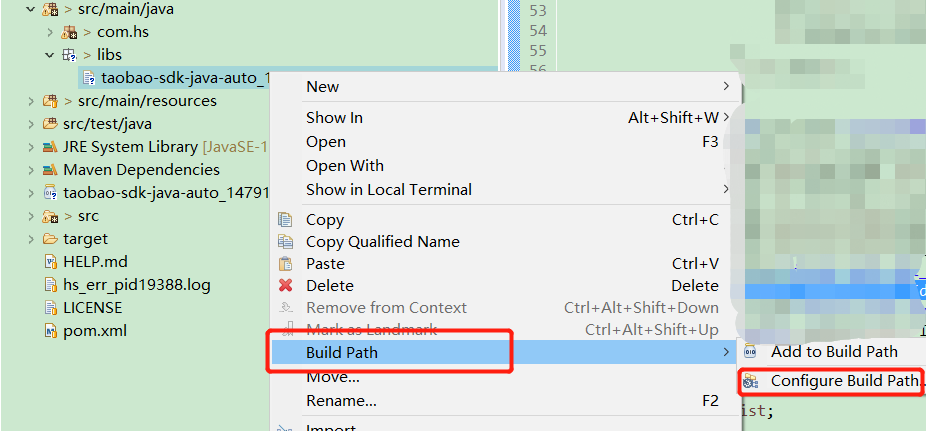Click the Copy icon in context menu
926x431 pixels.
286,220
